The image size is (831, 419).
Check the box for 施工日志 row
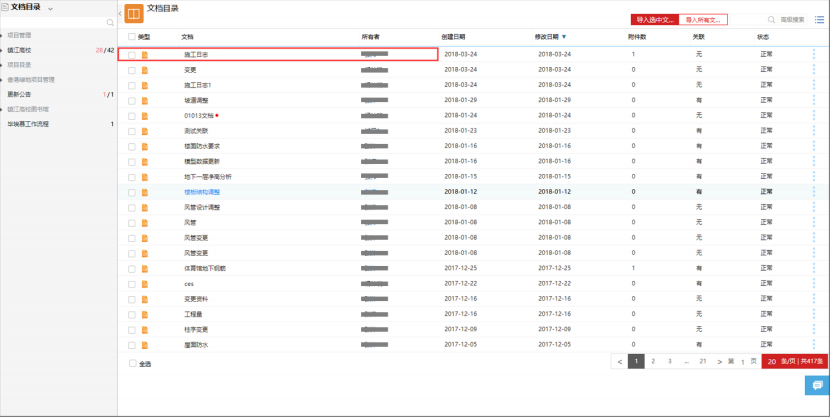pyautogui.click(x=131, y=55)
